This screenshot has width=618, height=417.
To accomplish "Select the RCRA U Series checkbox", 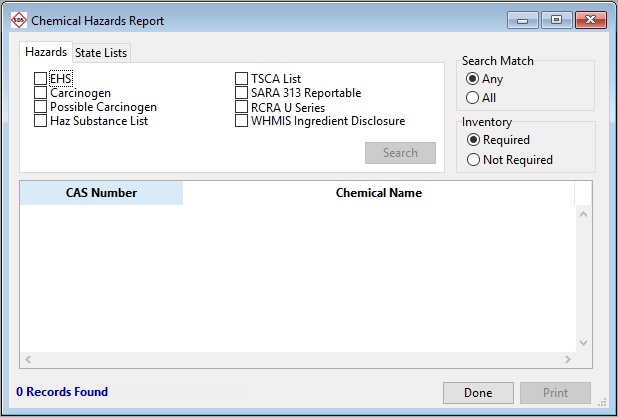I will click(241, 107).
